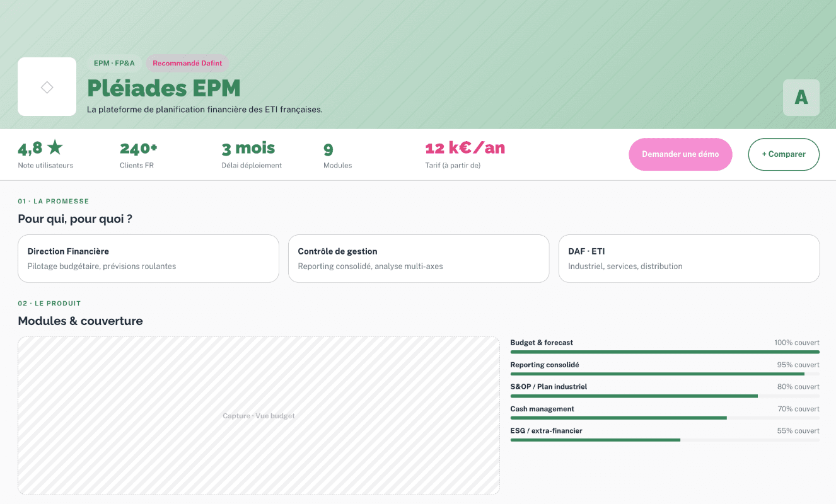Image resolution: width=836 pixels, height=504 pixels.
Task: Select the EPM · FP&A tag
Action: 114,63
